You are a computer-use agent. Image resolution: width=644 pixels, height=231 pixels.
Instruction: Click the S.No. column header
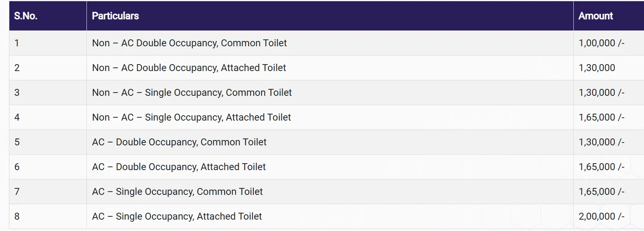(x=26, y=16)
